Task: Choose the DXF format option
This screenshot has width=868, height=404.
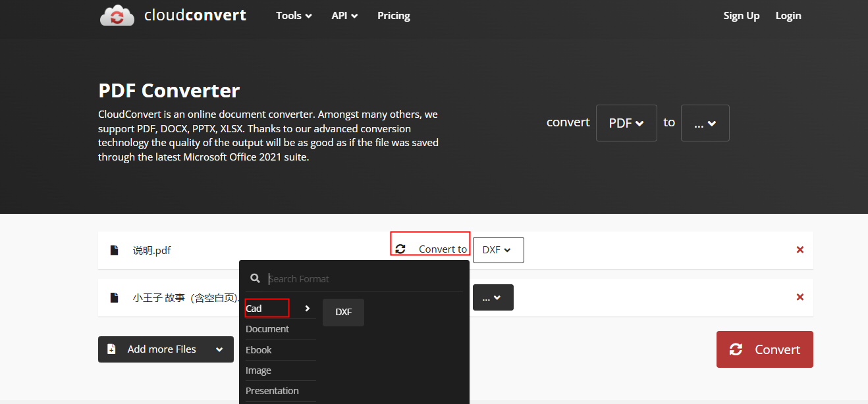Action: click(343, 313)
